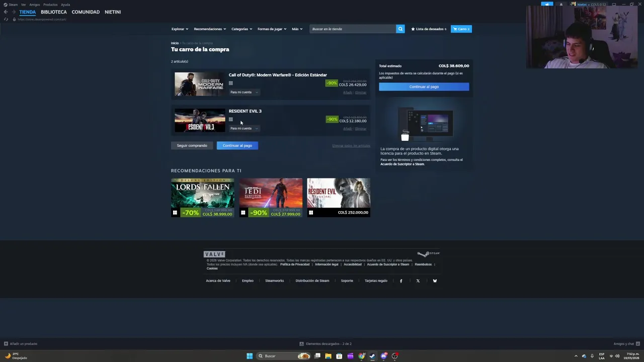Click Windows icon on Jedi Survivor card

tap(243, 213)
